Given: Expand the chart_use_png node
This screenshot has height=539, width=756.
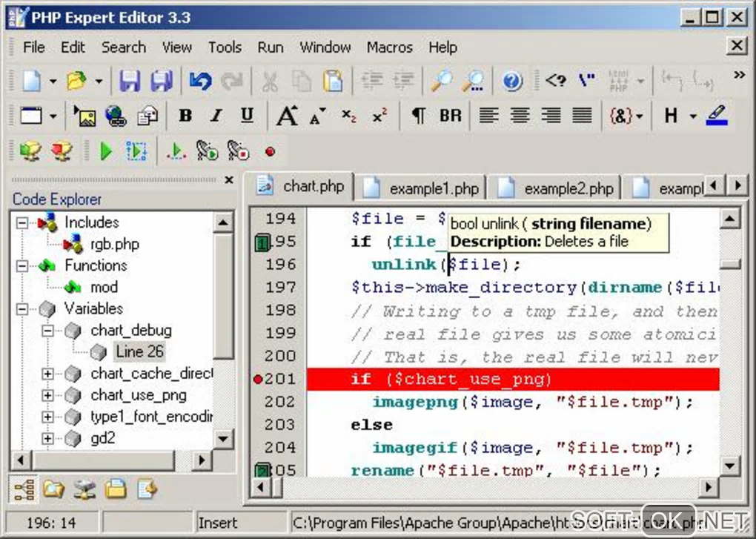Looking at the screenshot, I should [x=47, y=395].
